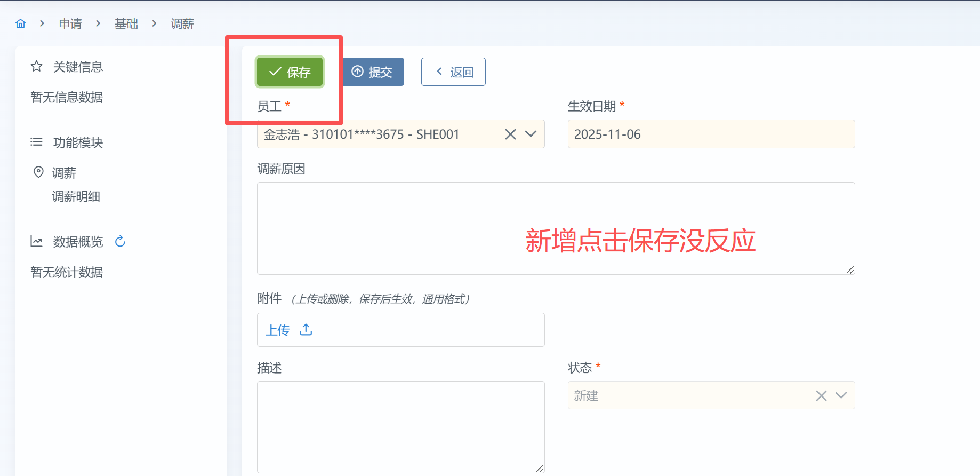Click the green 保存 button

[290, 72]
